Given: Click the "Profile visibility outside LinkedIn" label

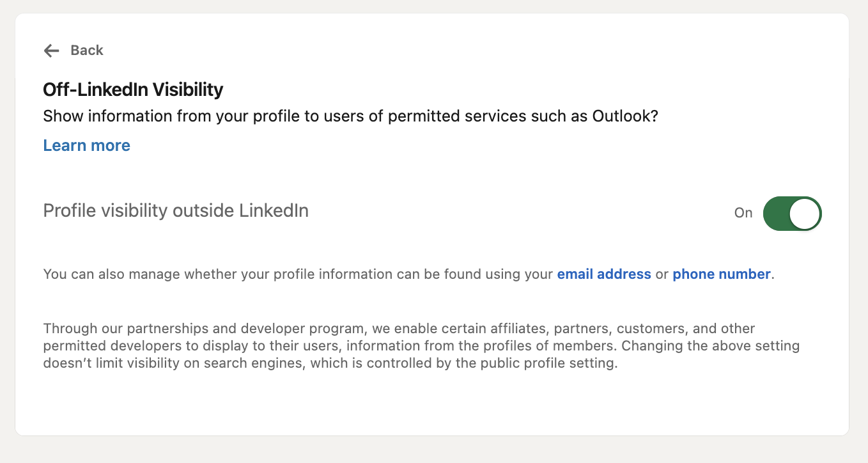Looking at the screenshot, I should pos(176,210).
